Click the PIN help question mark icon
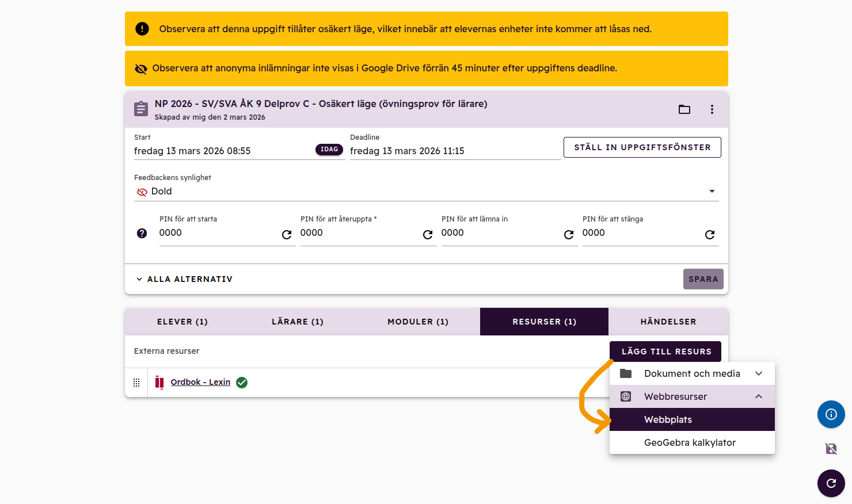The width and height of the screenshot is (852, 504). [x=142, y=233]
